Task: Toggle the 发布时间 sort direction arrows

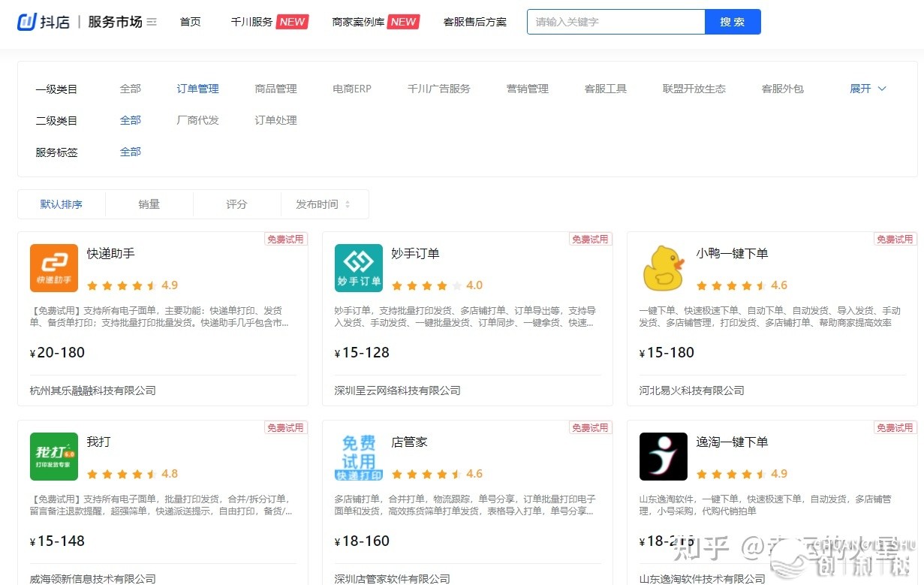Action: (x=347, y=204)
